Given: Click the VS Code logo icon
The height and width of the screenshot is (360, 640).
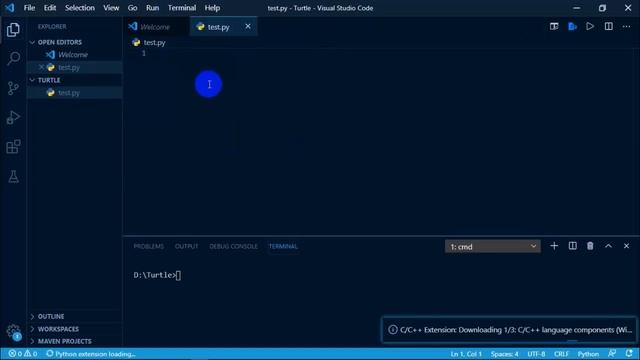Looking at the screenshot, I should click(9, 8).
